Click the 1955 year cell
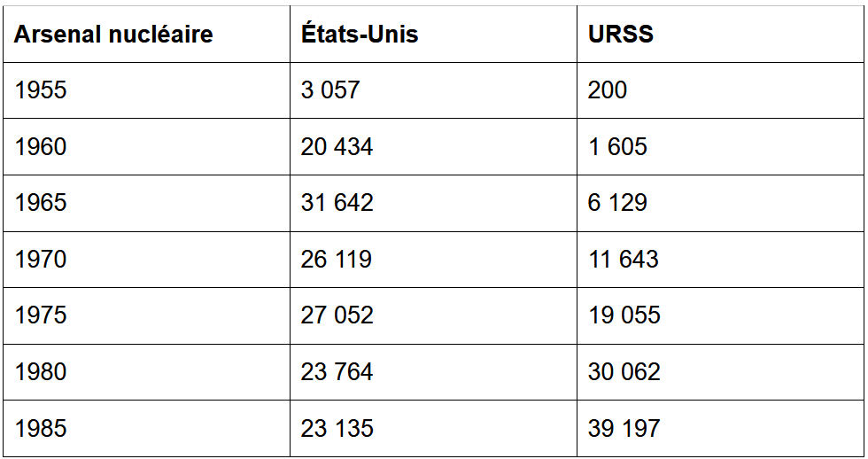868x459 pixels. coord(146,90)
